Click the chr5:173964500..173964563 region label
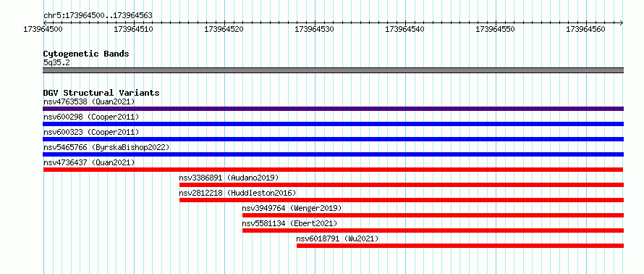 [98, 16]
